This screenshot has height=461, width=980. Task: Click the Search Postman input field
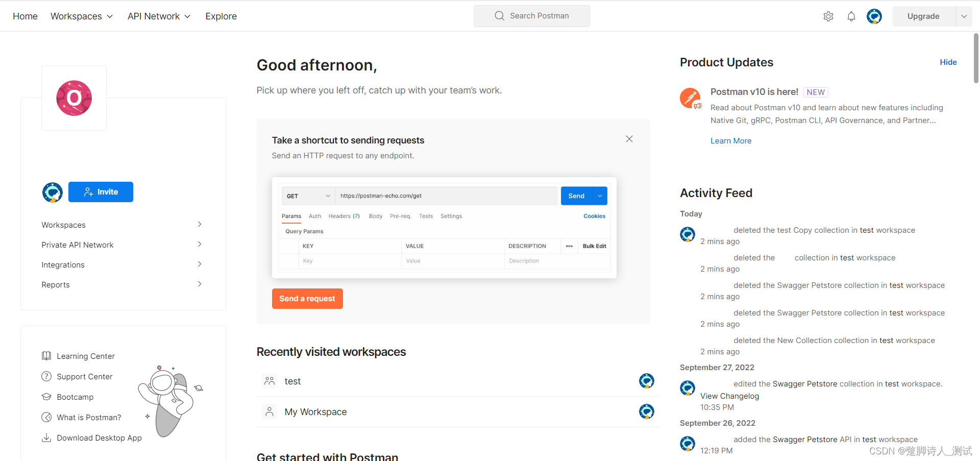click(x=540, y=16)
